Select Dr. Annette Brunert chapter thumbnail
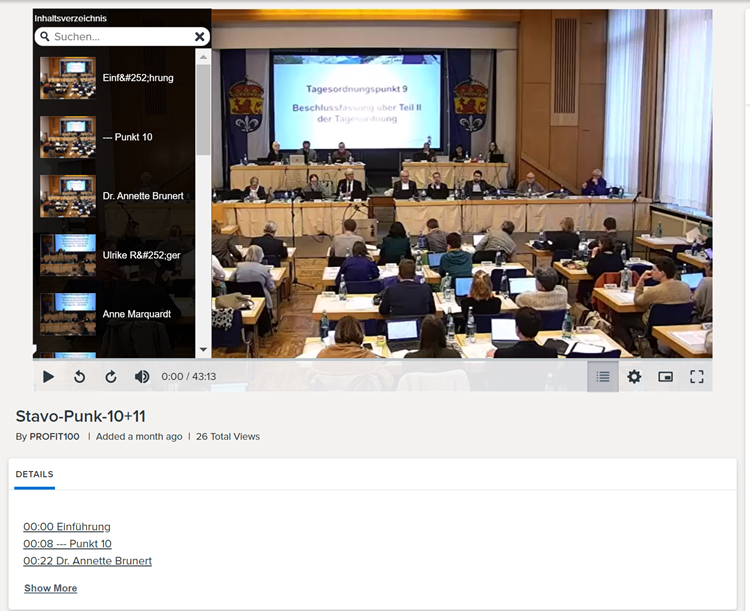This screenshot has width=750, height=611. [68, 196]
